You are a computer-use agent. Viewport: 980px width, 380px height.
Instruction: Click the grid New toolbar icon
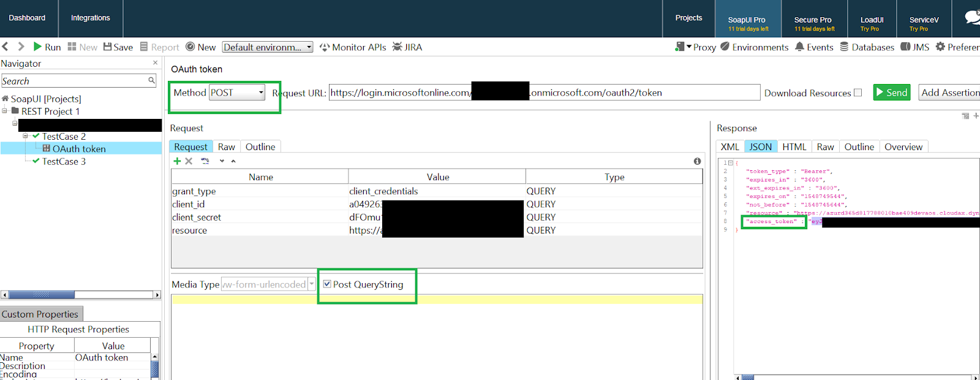pos(72,47)
